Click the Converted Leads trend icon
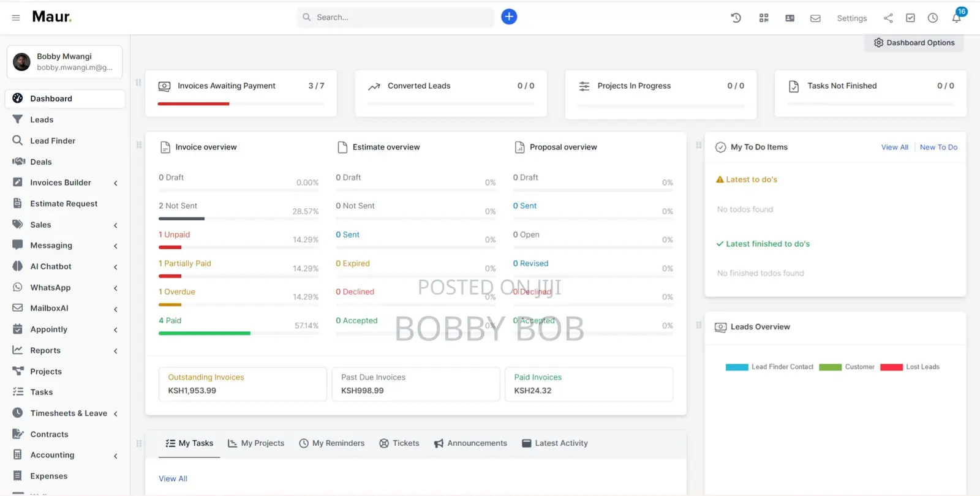Image resolution: width=980 pixels, height=496 pixels. [374, 87]
